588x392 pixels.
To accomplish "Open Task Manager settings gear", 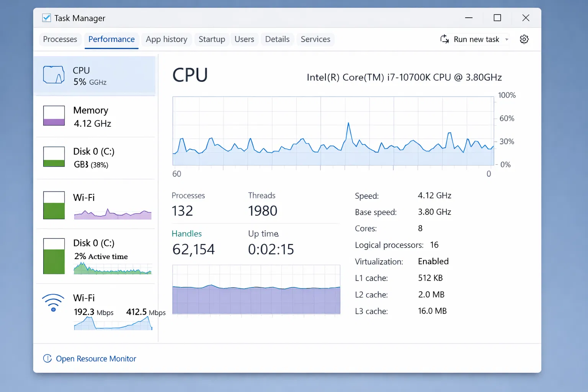I will (524, 39).
